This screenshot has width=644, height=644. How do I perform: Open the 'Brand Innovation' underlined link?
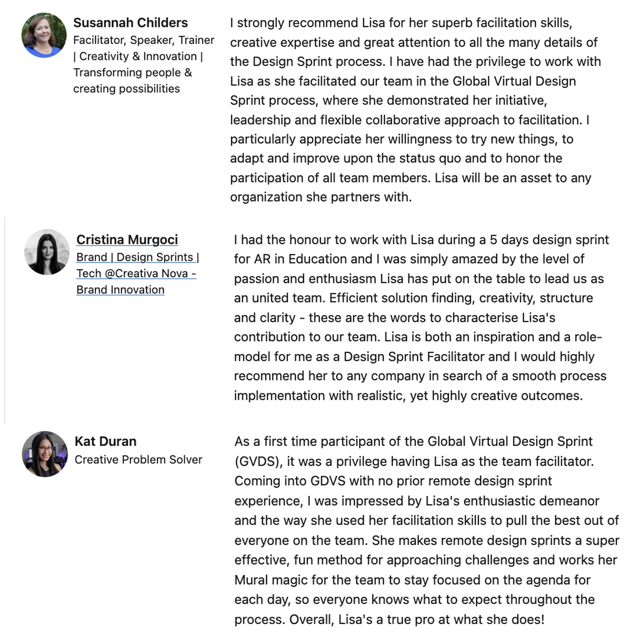[x=120, y=290]
